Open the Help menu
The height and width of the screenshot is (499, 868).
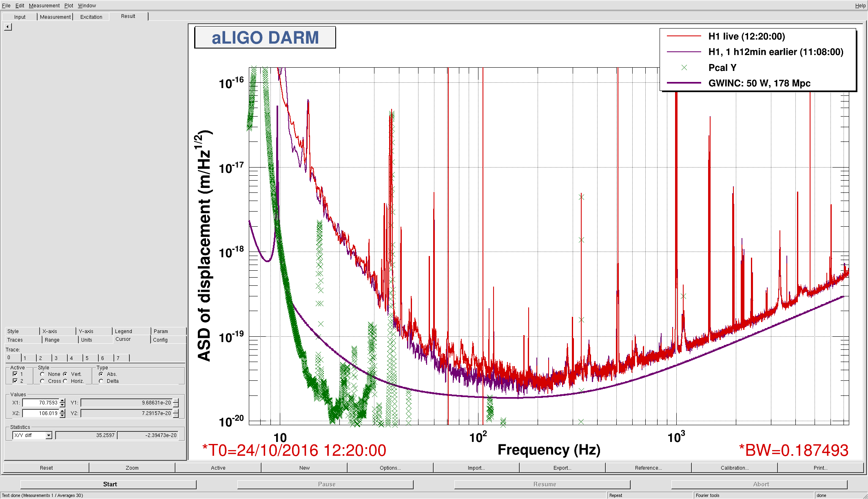860,5
